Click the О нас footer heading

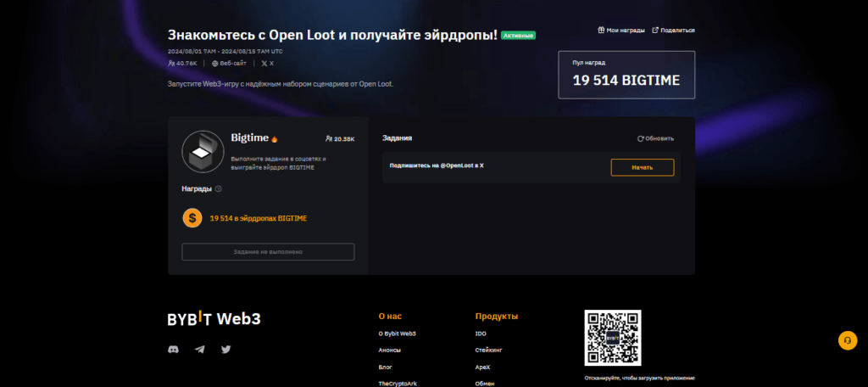[390, 316]
